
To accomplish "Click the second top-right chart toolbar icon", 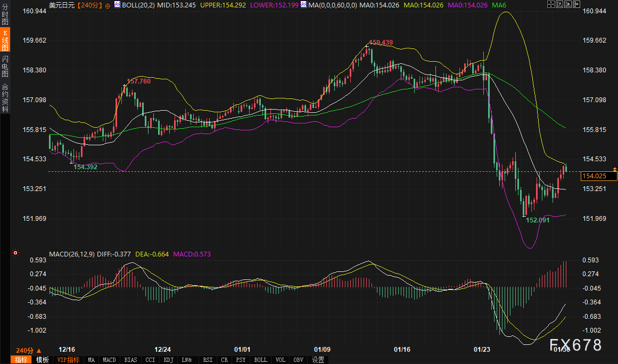I will (x=559, y=4).
